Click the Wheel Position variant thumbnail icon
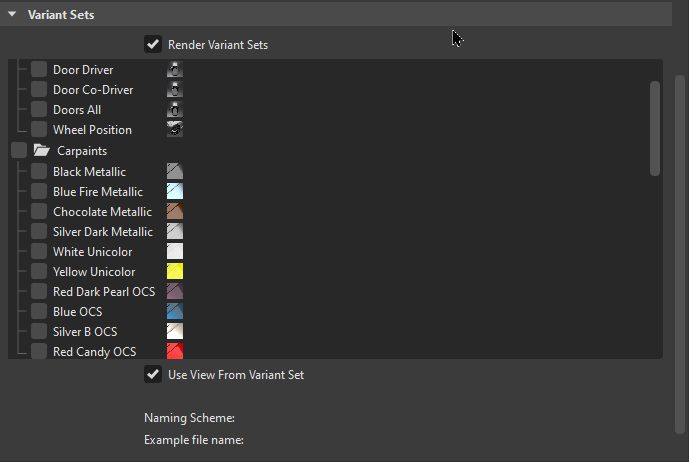Image resolution: width=689 pixels, height=462 pixels. pos(175,130)
